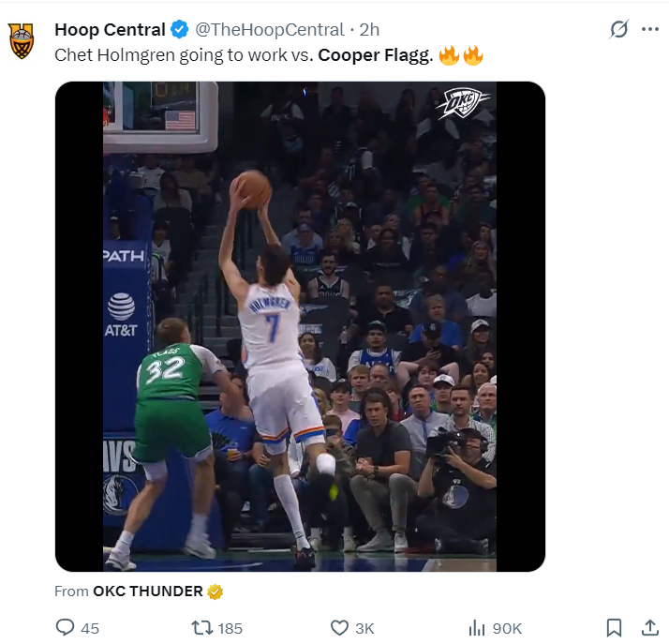Screen dimensions: 669x644
Task: Click the Hoop Central display name
Action: coord(110,30)
